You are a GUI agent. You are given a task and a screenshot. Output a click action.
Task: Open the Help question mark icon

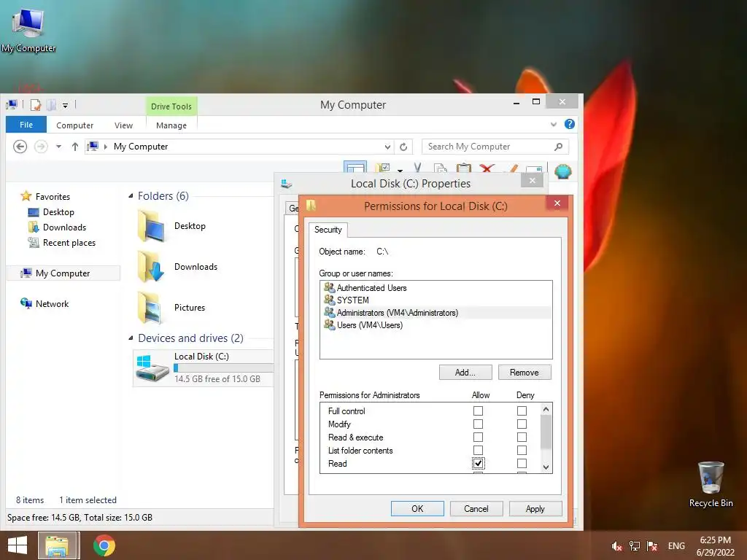tap(569, 124)
